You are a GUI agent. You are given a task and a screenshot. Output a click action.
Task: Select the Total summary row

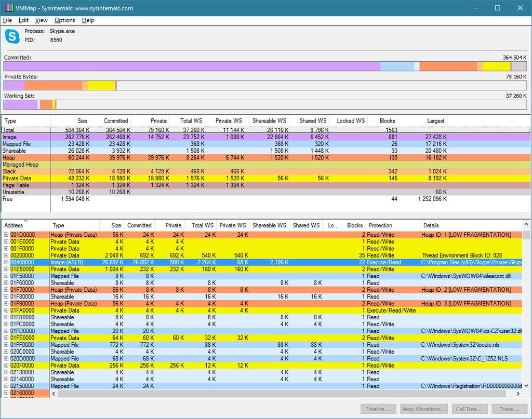(x=266, y=130)
